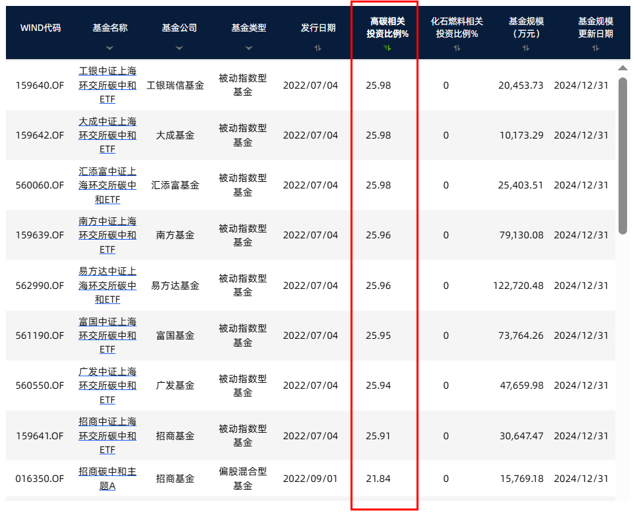
Task: Sort by 发行日期 using its sort icon
Action: pyautogui.click(x=318, y=48)
